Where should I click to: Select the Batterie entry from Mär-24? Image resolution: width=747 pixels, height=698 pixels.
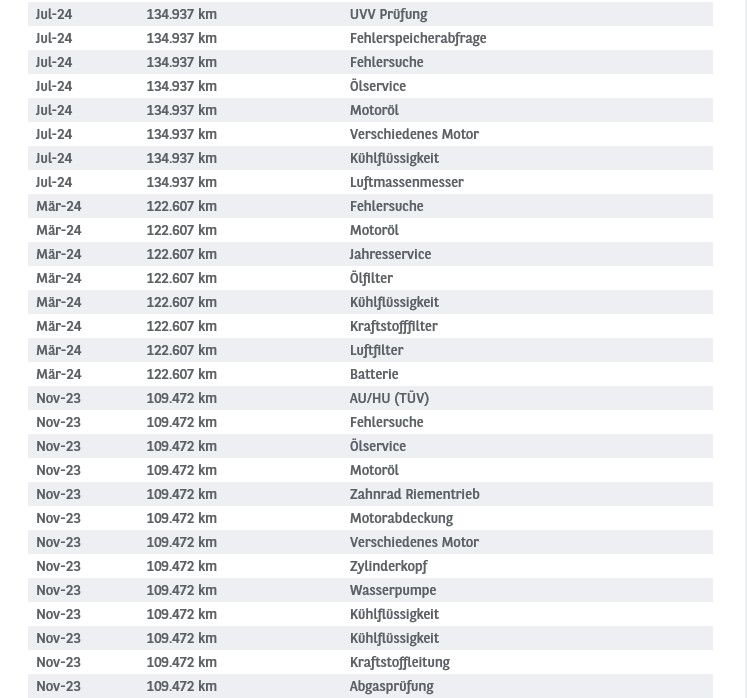370,374
